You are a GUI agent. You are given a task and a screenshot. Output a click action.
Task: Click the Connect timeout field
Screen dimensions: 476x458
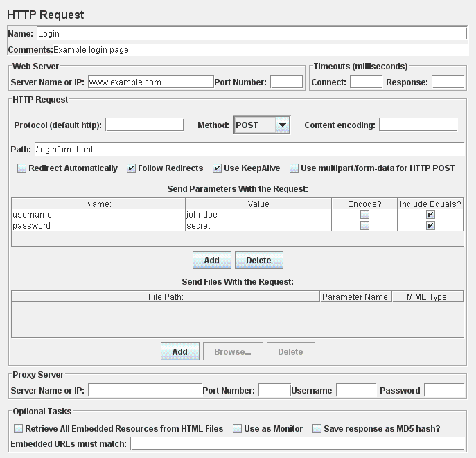366,82
